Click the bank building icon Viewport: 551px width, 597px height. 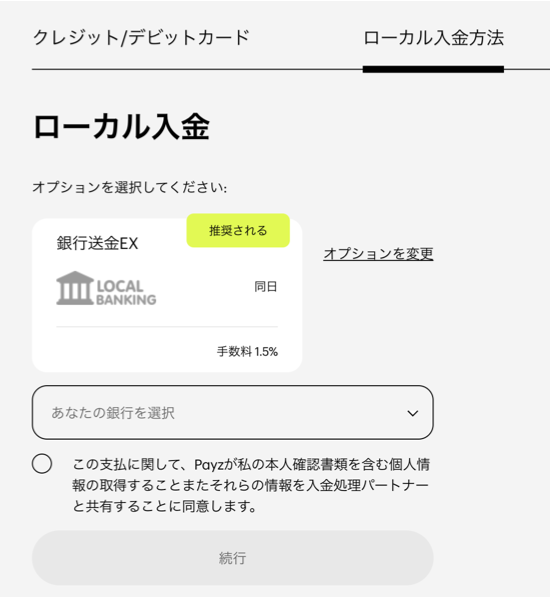pos(75,288)
